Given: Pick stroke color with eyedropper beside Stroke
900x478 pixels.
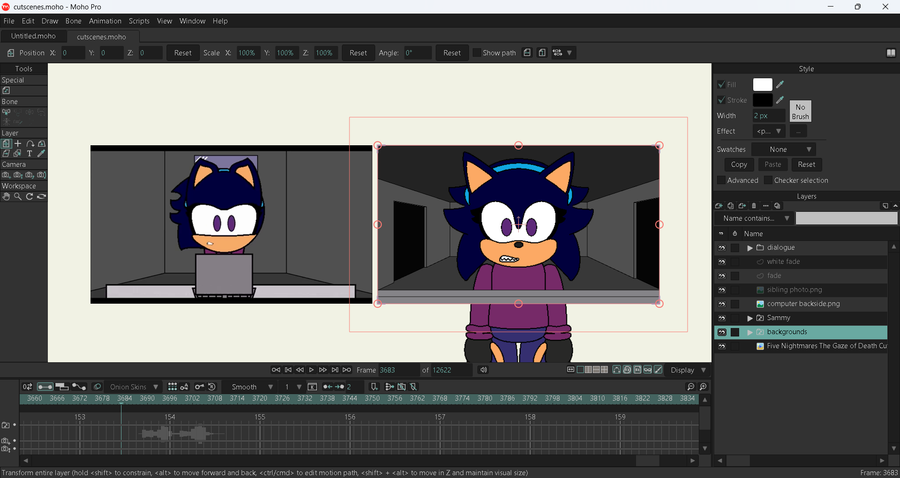Looking at the screenshot, I should pos(779,100).
